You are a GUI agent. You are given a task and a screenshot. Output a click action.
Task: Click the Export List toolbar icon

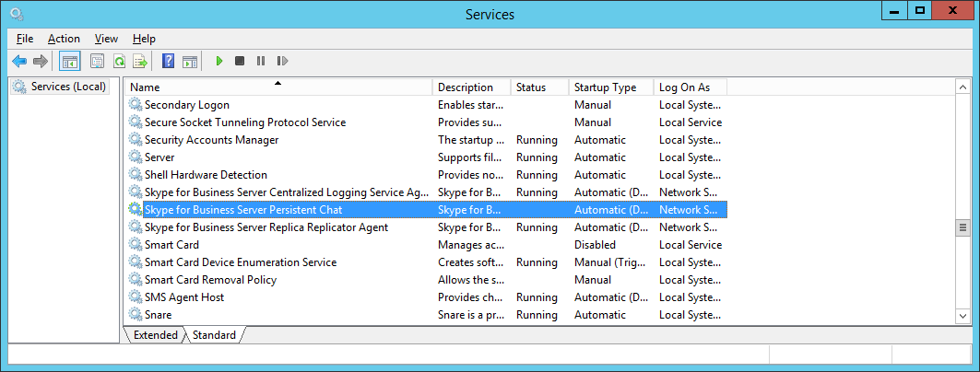(x=140, y=61)
